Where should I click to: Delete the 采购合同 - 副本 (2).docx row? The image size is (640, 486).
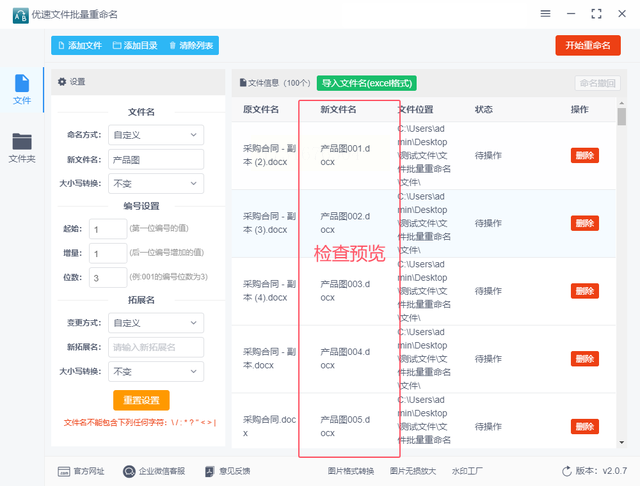click(584, 155)
